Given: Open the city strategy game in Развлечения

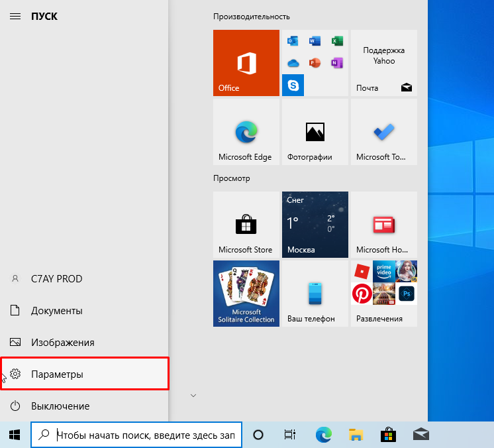Looking at the screenshot, I should click(x=384, y=294).
